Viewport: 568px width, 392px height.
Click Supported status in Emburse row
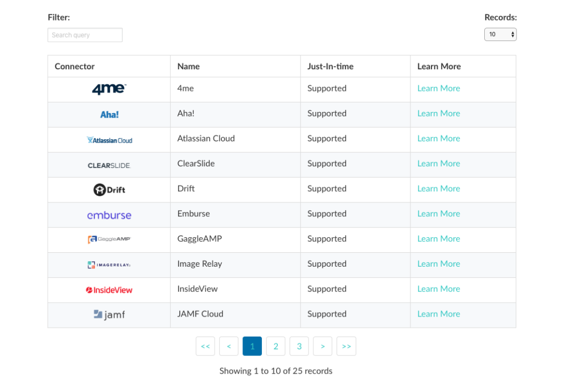pyautogui.click(x=327, y=213)
